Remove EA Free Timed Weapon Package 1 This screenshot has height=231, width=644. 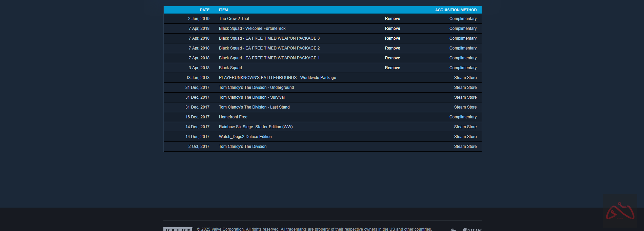pos(392,58)
